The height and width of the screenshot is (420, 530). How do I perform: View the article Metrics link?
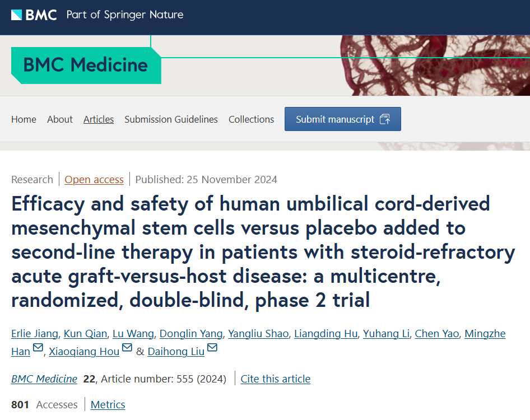pyautogui.click(x=108, y=405)
